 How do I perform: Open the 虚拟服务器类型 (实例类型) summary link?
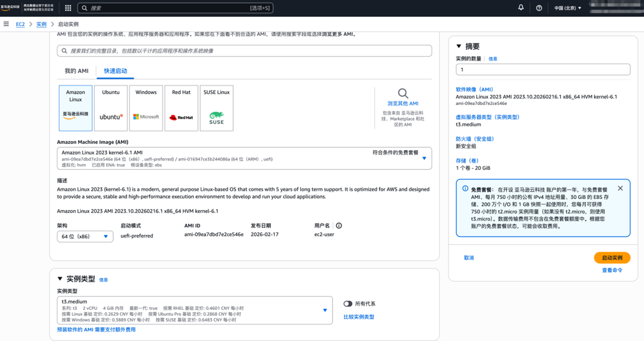coord(488,117)
